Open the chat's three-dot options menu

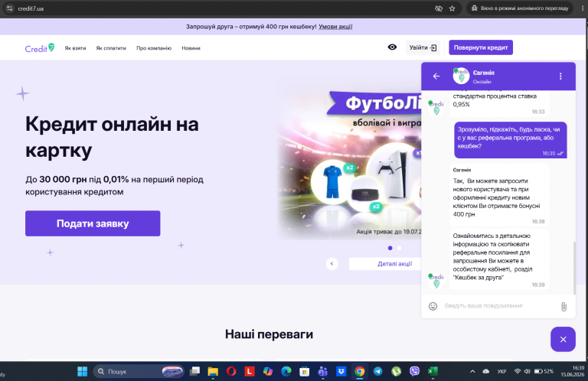(x=560, y=77)
